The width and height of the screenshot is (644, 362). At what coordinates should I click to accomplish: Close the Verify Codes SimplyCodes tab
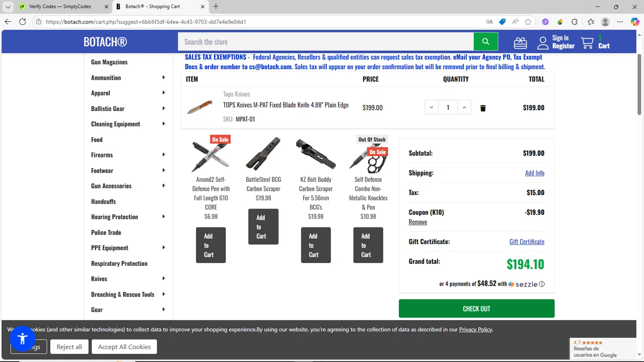click(106, 6)
